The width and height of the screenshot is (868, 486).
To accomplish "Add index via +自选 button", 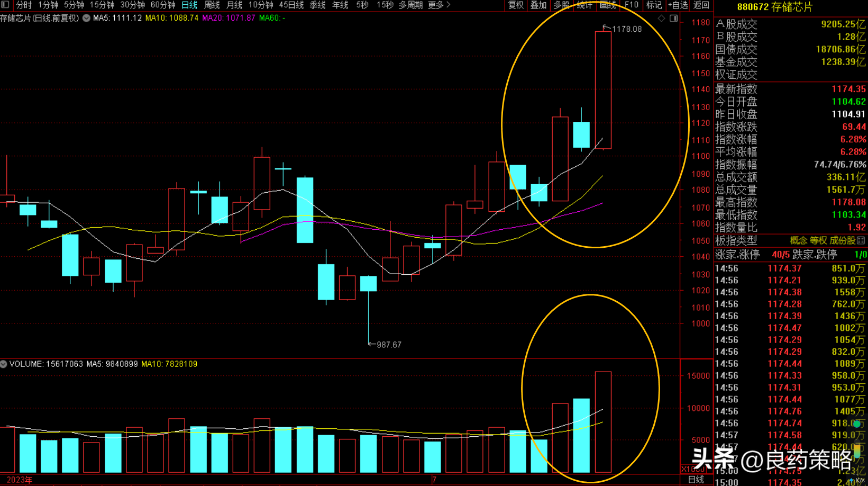I will [678, 5].
